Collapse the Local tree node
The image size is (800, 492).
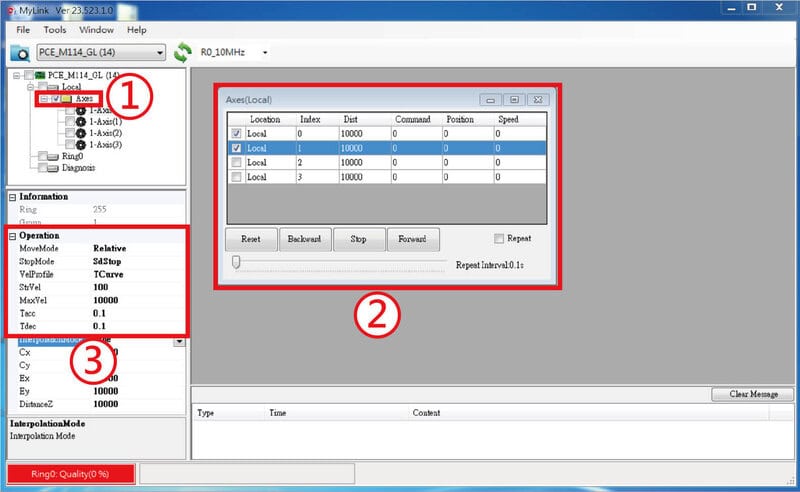coord(30,87)
